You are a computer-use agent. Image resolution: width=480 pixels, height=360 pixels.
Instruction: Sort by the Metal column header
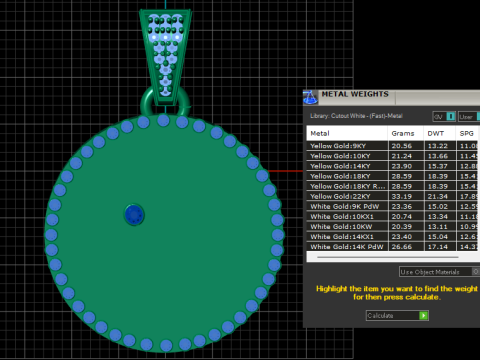point(347,133)
